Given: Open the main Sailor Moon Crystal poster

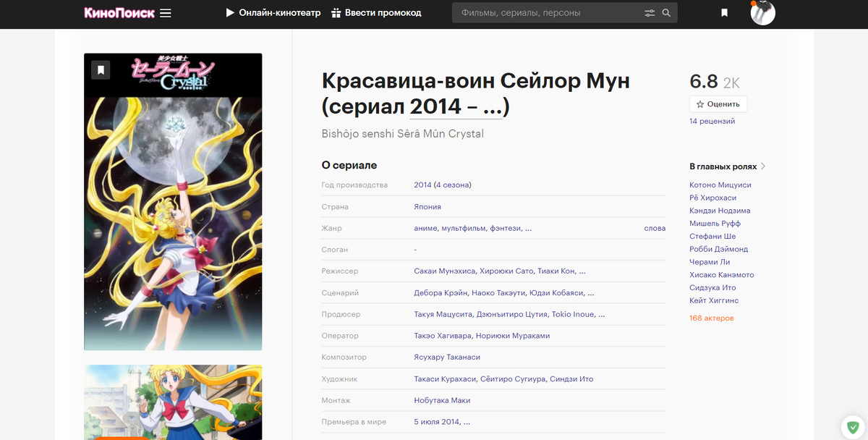Looking at the screenshot, I should (173, 202).
